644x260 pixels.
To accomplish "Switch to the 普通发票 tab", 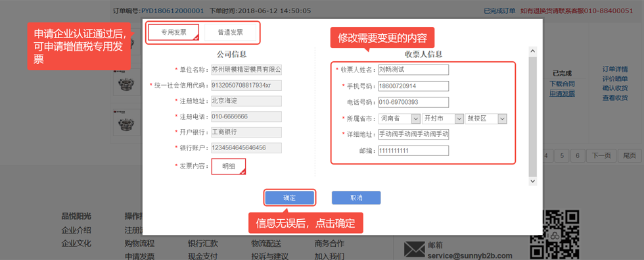I will (x=231, y=32).
